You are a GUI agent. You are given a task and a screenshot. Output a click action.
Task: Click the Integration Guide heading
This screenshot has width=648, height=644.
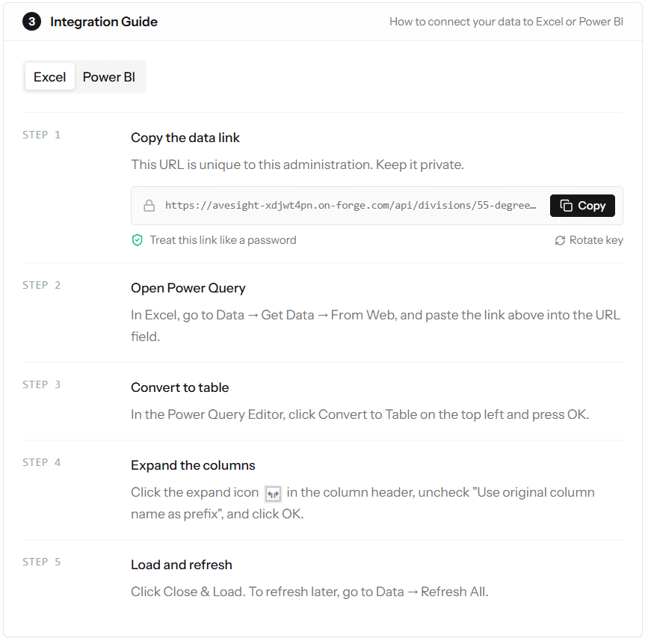click(104, 22)
